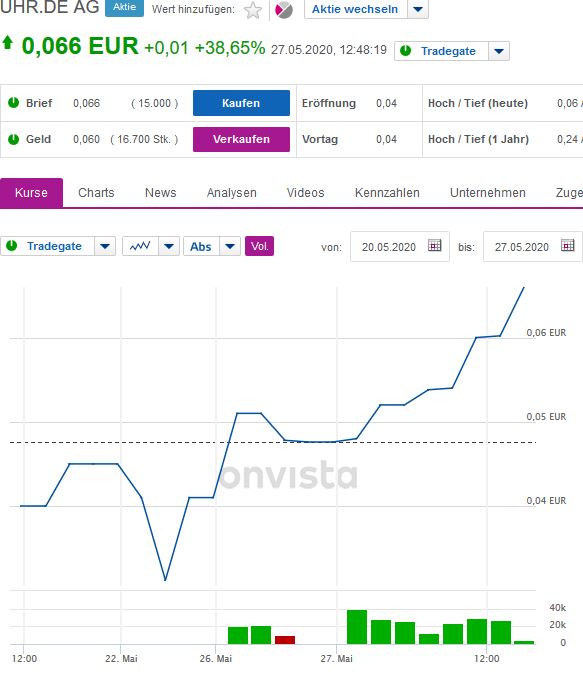Switch to the Charts tab
This screenshot has height=676, width=583.
click(x=96, y=193)
